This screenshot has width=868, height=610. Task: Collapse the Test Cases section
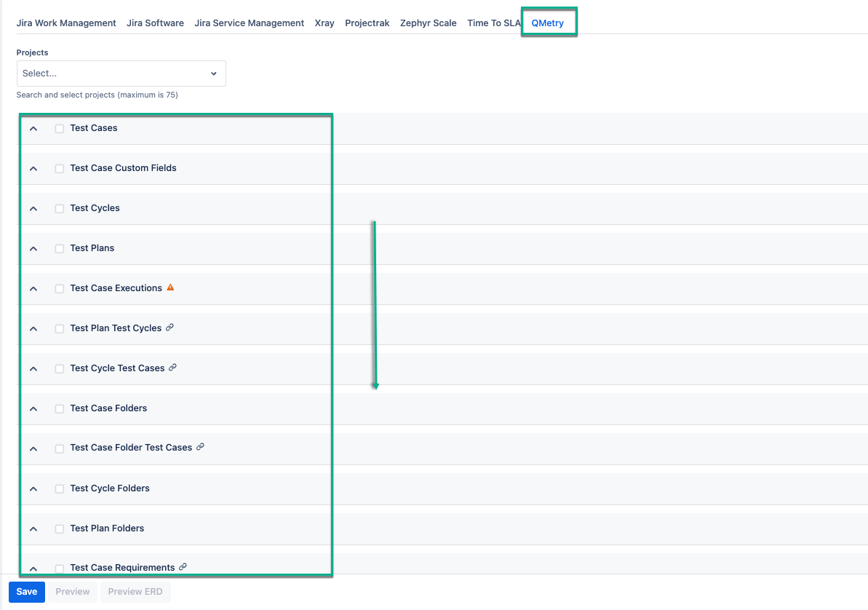[33, 127]
